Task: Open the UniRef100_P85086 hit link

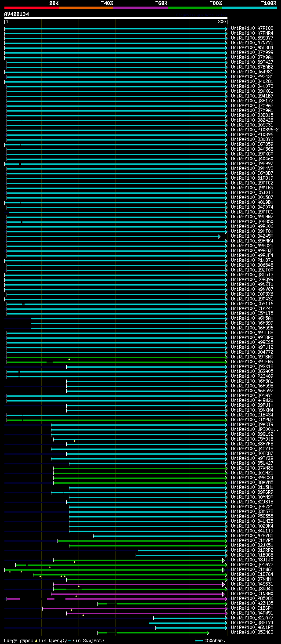Action: [x=252, y=599]
